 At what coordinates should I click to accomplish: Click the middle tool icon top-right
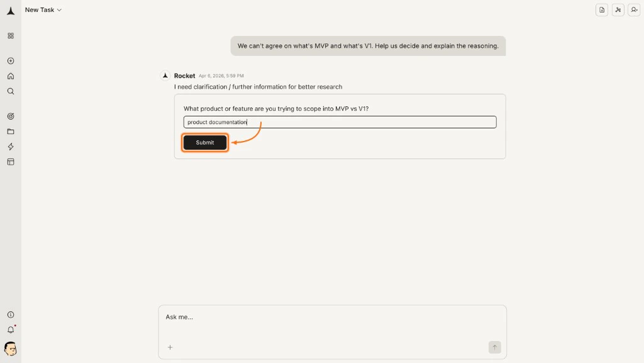(618, 9)
